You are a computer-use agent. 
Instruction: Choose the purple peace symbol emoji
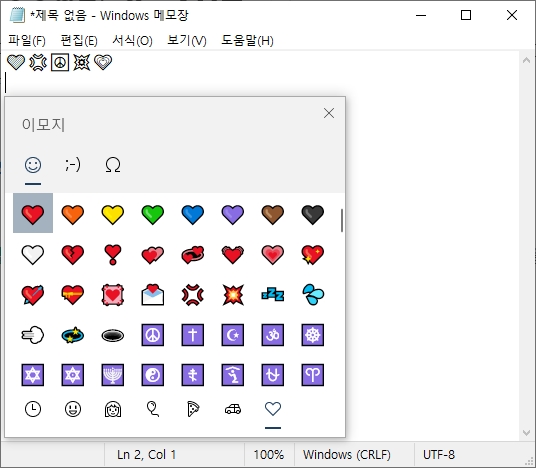153,335
